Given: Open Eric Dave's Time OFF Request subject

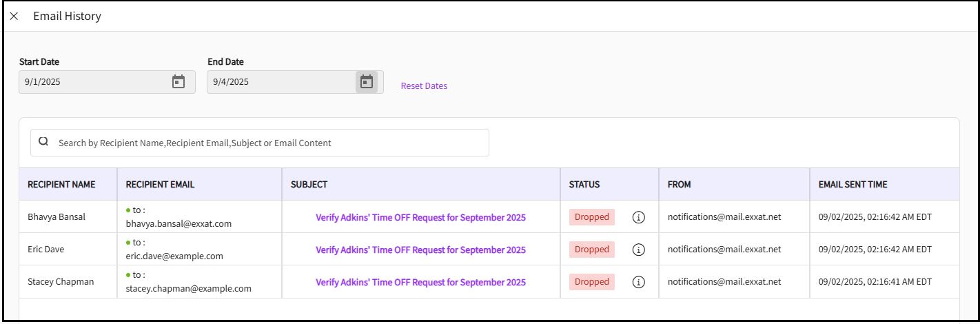Looking at the screenshot, I should point(420,250).
